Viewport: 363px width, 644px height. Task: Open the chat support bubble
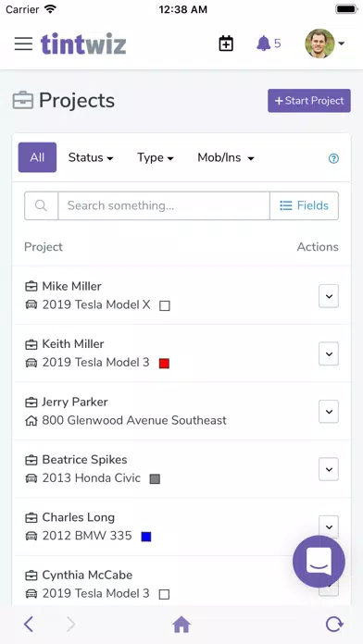319,562
